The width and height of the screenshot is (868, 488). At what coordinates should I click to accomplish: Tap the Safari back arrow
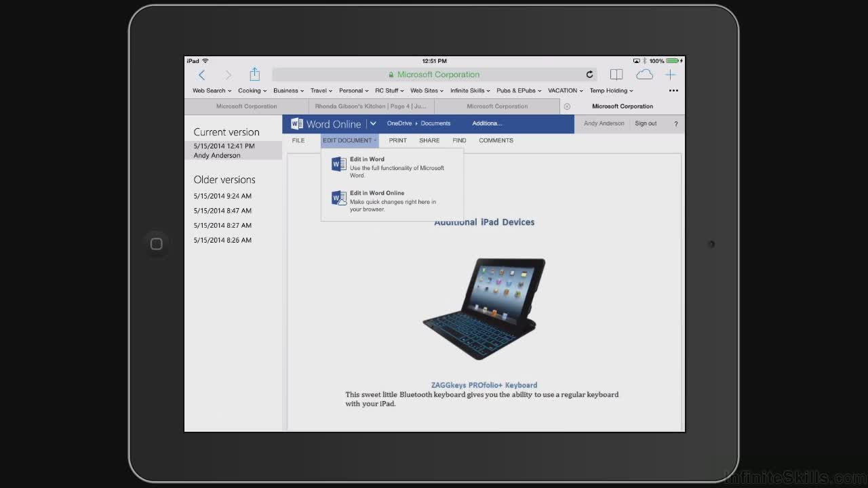[x=201, y=75]
